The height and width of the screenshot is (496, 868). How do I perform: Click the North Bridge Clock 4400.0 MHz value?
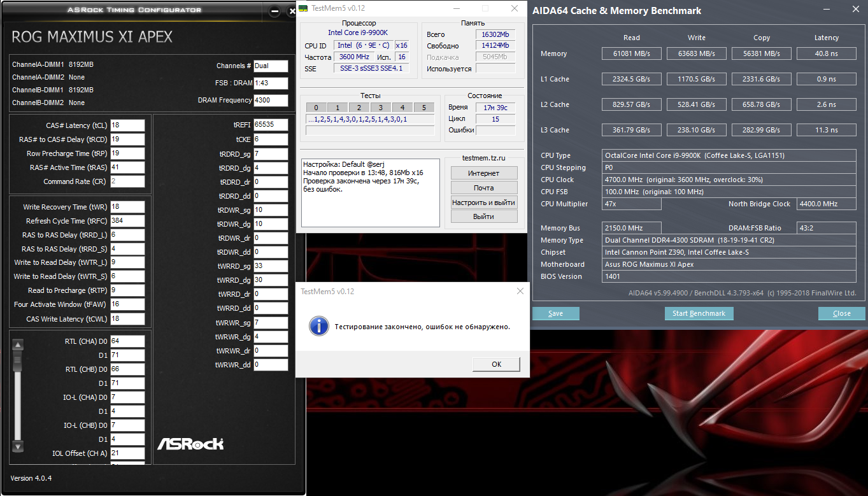827,204
